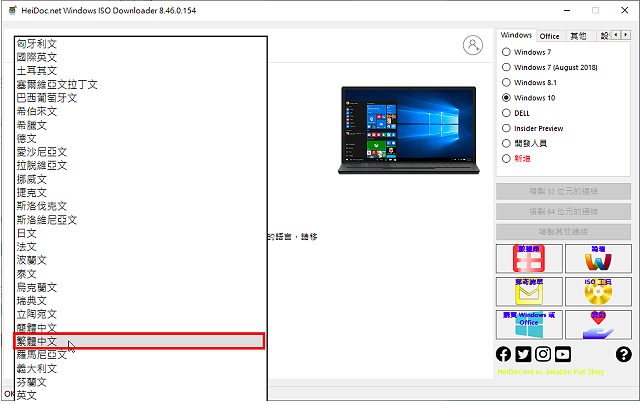Screen dimensions: 643x405
Task: Click the 複製 32 位元的連結 button
Action: [563, 191]
